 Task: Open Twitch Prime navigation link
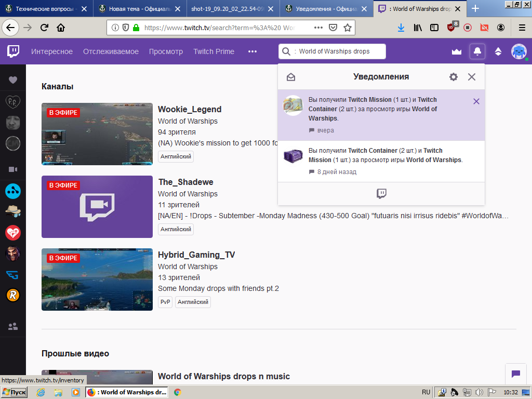coord(214,51)
